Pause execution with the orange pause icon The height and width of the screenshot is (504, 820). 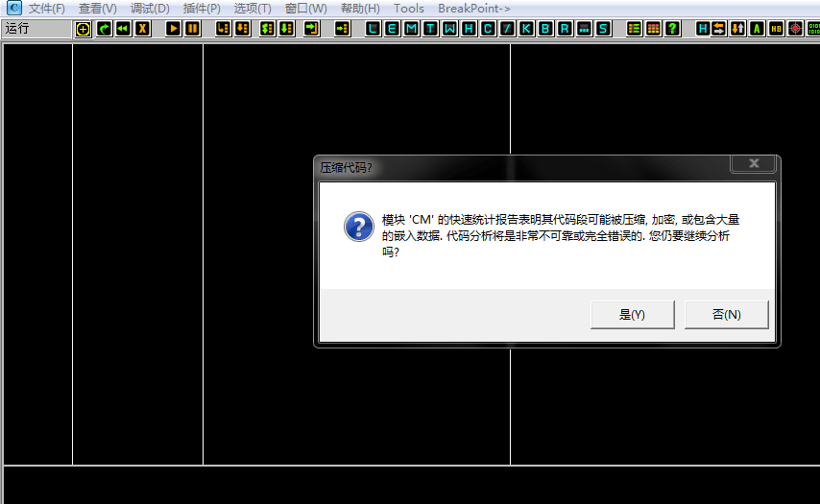tap(192, 29)
